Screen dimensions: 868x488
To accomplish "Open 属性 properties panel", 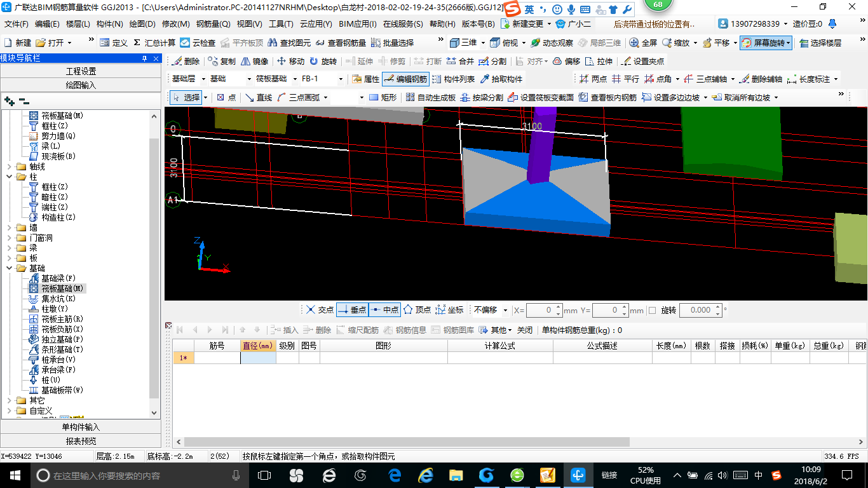I will pos(365,79).
